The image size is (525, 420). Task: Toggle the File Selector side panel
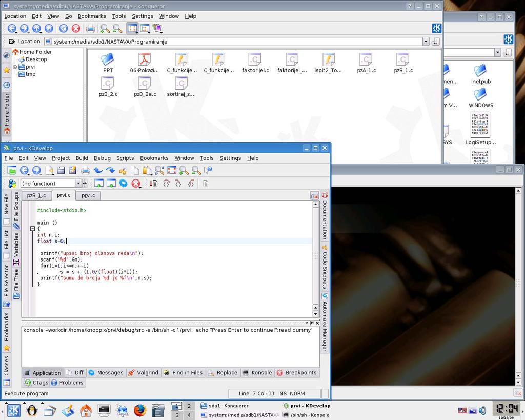tap(6, 285)
